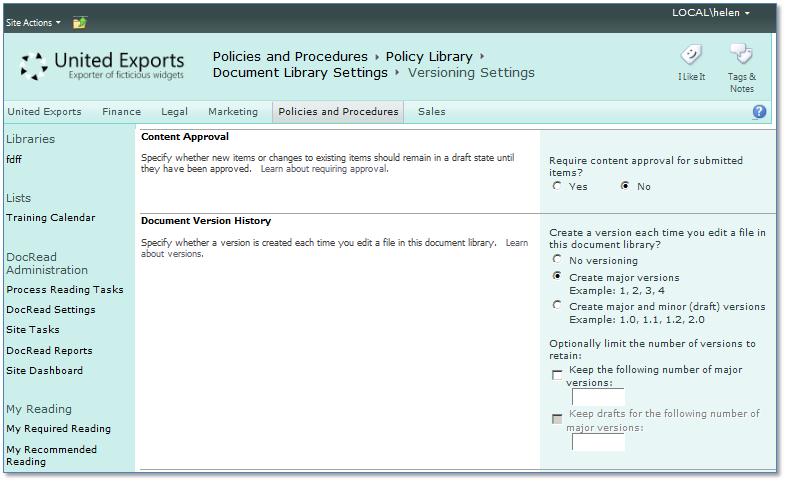This screenshot has height=482, width=786.
Task: Click the navigate up folder icon
Action: coord(80,22)
